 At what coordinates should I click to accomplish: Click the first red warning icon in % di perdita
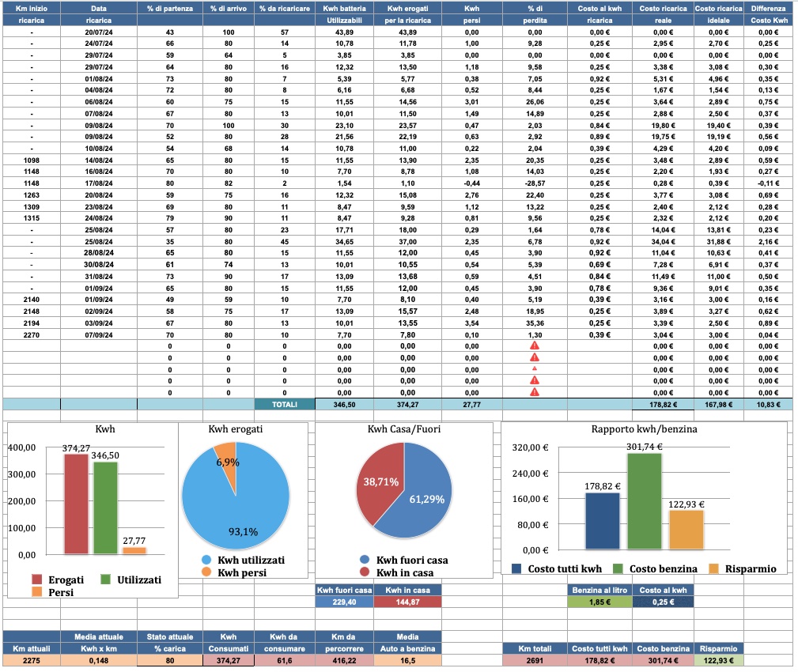[x=535, y=346]
